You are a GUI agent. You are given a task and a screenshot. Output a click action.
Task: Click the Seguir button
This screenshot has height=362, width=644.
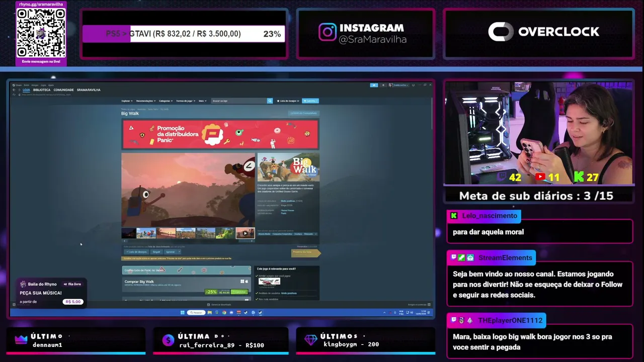click(156, 252)
